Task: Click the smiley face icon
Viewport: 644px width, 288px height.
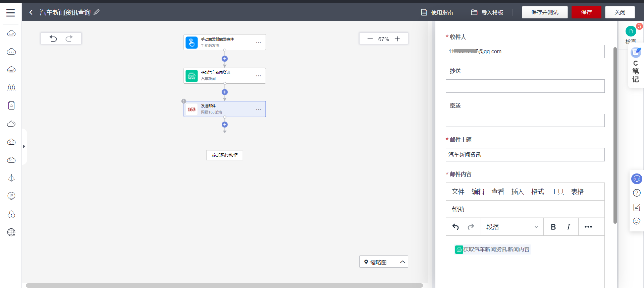Action: (x=637, y=221)
